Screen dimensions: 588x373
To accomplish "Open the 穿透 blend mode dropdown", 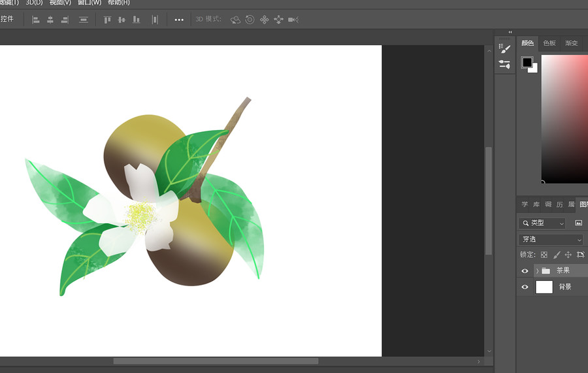I will pyautogui.click(x=551, y=239).
